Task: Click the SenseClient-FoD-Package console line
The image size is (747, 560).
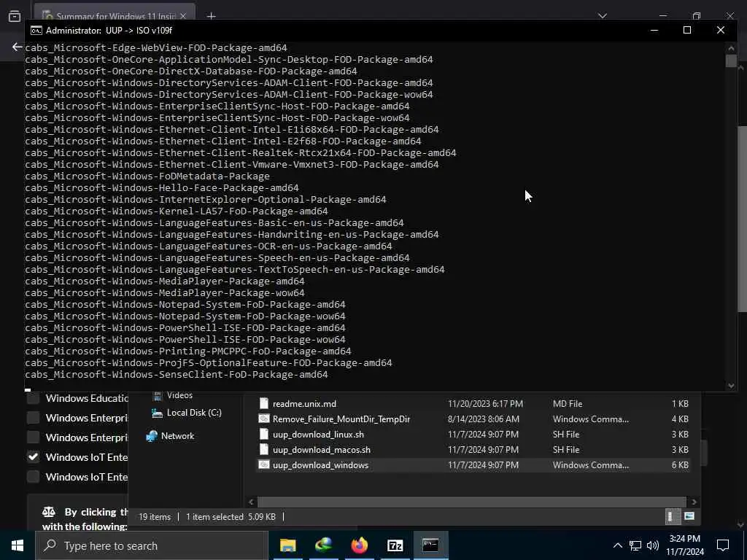Action: point(177,375)
